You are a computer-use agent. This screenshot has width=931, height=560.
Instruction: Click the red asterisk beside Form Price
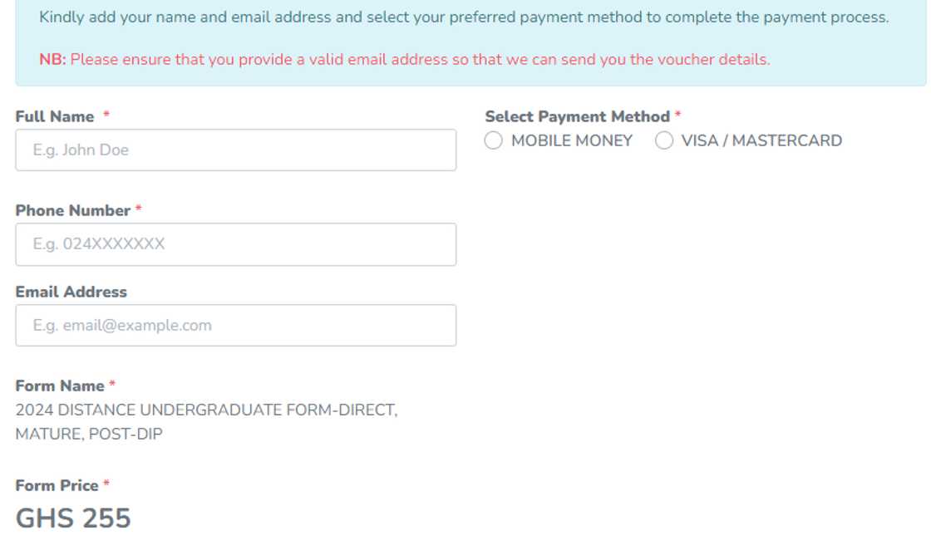[x=106, y=486]
